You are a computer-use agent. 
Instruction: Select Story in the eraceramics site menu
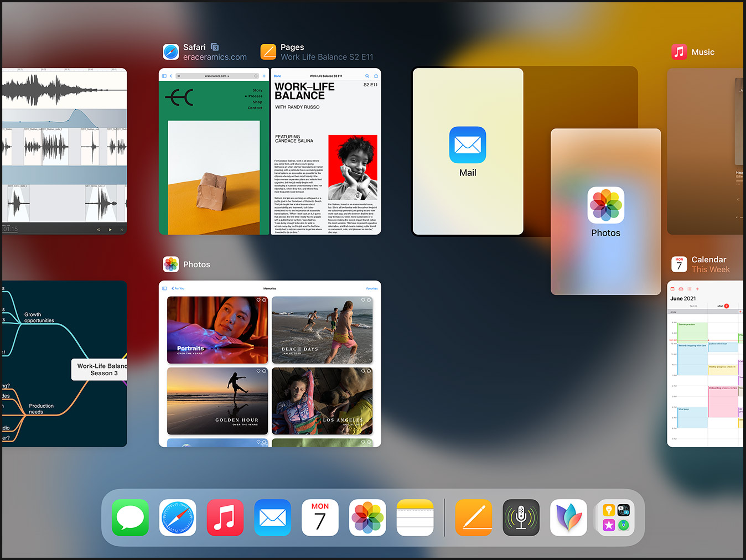click(x=257, y=90)
